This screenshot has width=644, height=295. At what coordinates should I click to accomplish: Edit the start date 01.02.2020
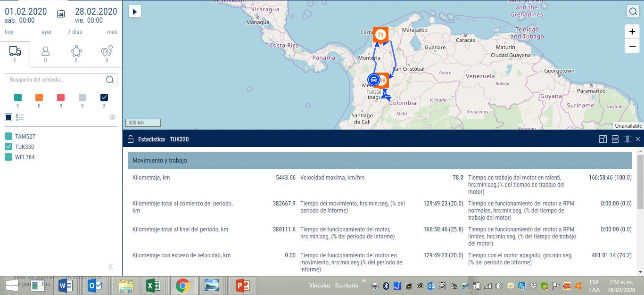[26, 11]
